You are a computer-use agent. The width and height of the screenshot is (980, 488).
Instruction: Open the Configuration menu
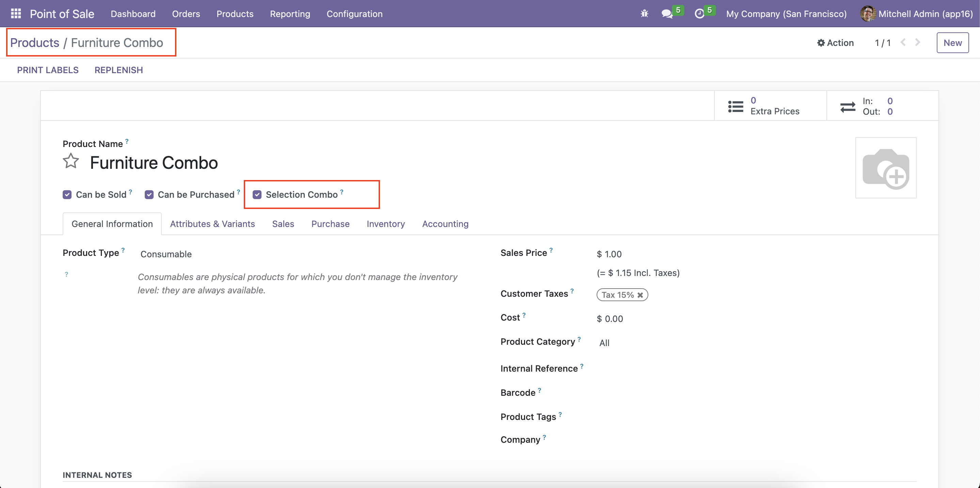[354, 14]
